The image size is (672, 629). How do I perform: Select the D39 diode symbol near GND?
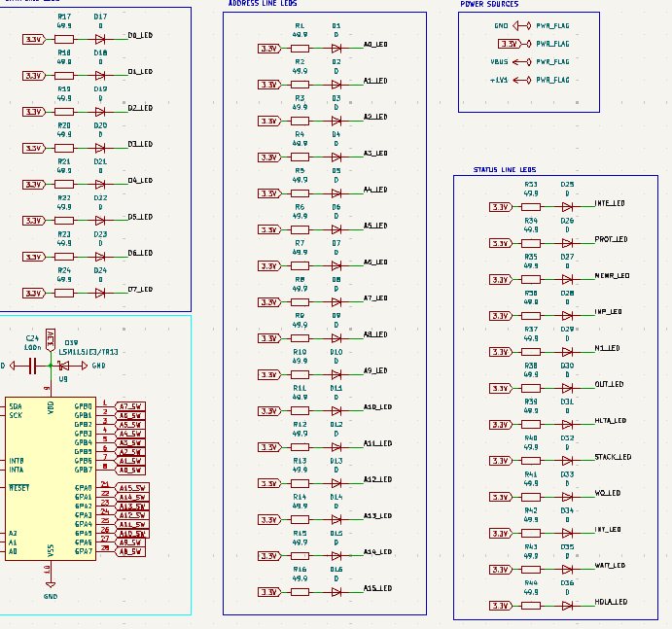pyautogui.click(x=65, y=366)
